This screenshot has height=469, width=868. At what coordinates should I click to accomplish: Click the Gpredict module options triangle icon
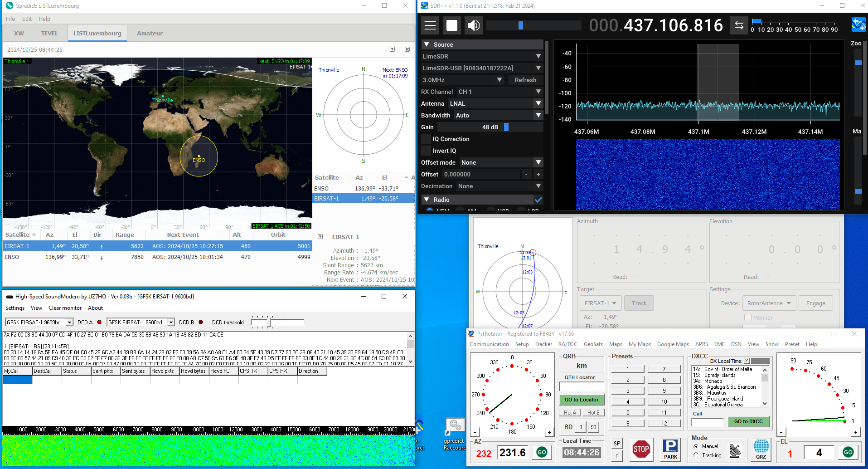(393, 49)
